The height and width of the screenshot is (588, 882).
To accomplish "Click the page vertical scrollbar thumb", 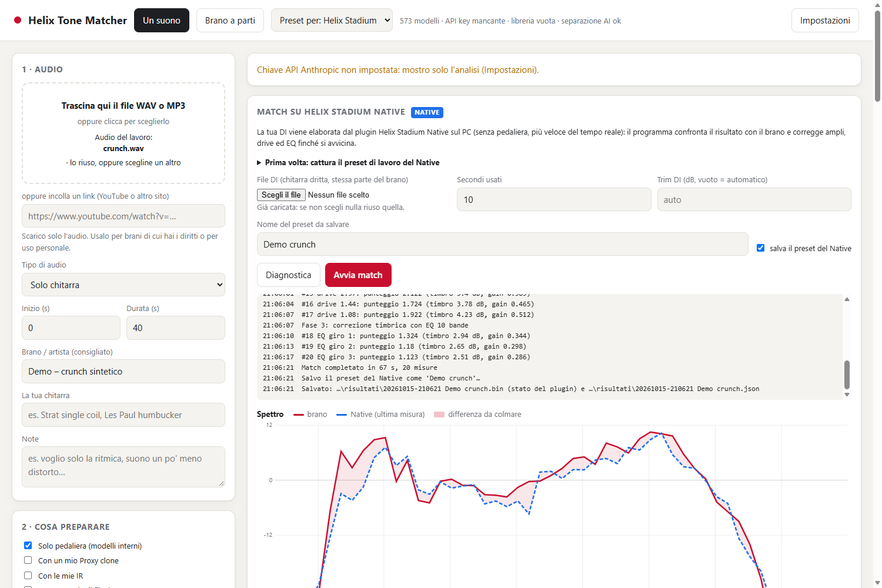I will [x=877, y=56].
